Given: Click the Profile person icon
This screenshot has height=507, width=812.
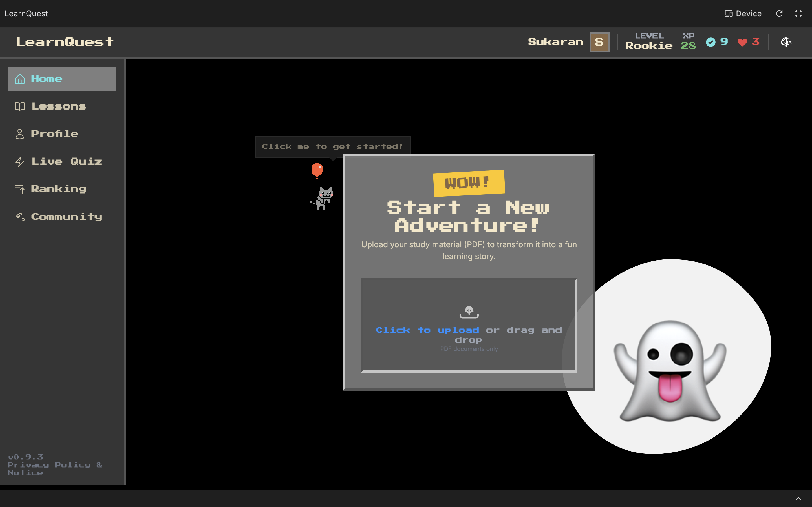Looking at the screenshot, I should [x=20, y=134].
